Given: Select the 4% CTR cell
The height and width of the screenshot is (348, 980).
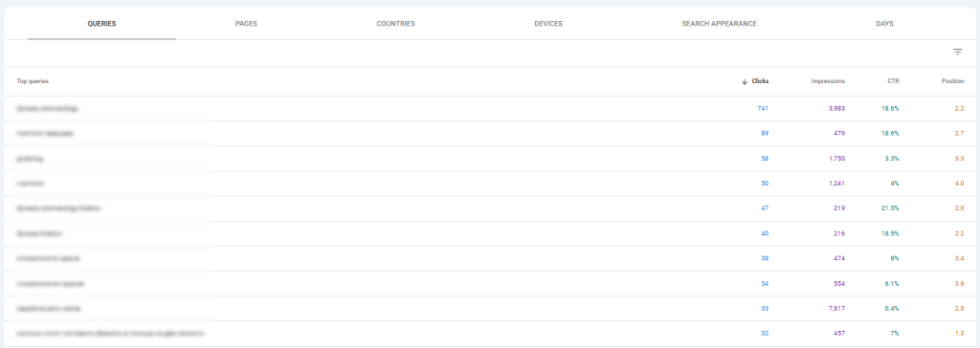Looking at the screenshot, I should tap(895, 184).
